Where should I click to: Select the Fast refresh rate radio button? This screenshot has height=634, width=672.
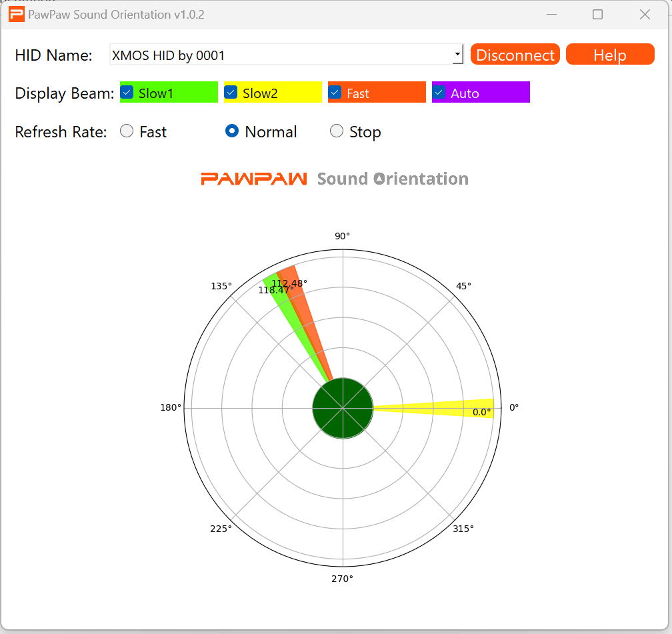click(127, 131)
